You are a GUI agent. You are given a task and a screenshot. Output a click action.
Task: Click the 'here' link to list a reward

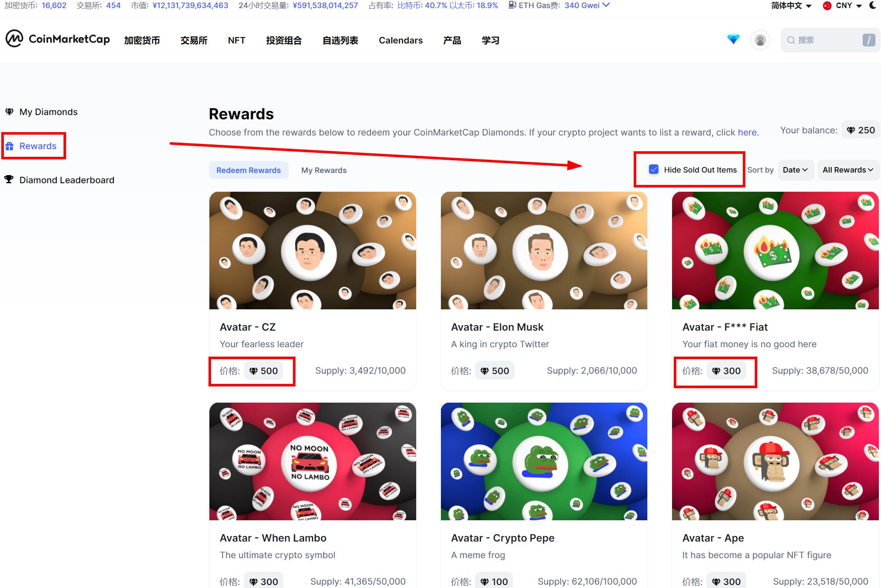coord(747,133)
